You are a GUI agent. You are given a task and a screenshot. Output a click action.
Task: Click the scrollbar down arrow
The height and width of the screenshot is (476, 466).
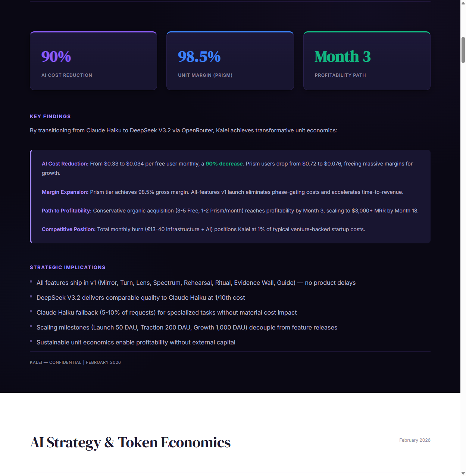(x=463, y=473)
